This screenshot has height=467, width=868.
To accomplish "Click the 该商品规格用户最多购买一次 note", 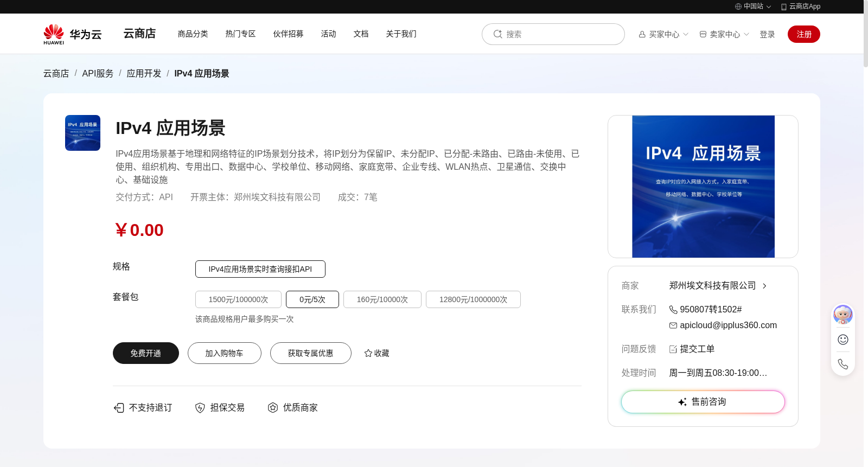I will (x=245, y=319).
